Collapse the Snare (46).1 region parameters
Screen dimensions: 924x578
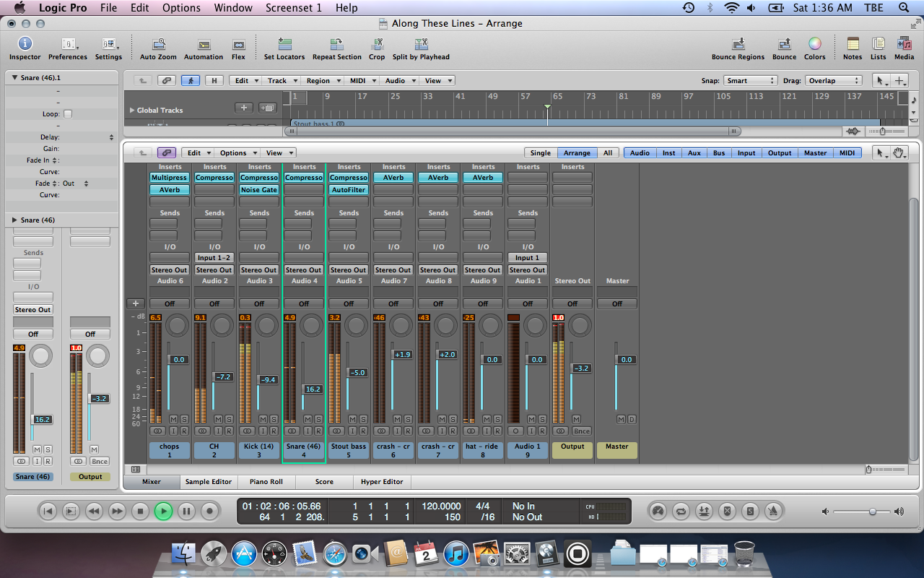(x=15, y=78)
